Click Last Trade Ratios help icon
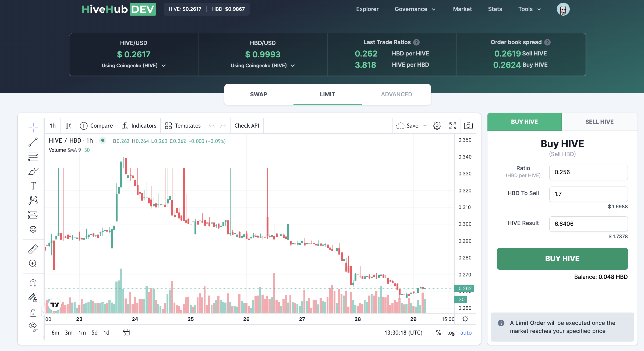 [x=416, y=42]
